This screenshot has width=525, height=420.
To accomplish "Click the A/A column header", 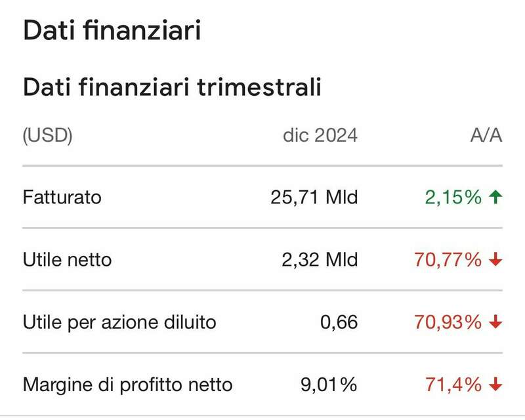I will click(486, 136).
